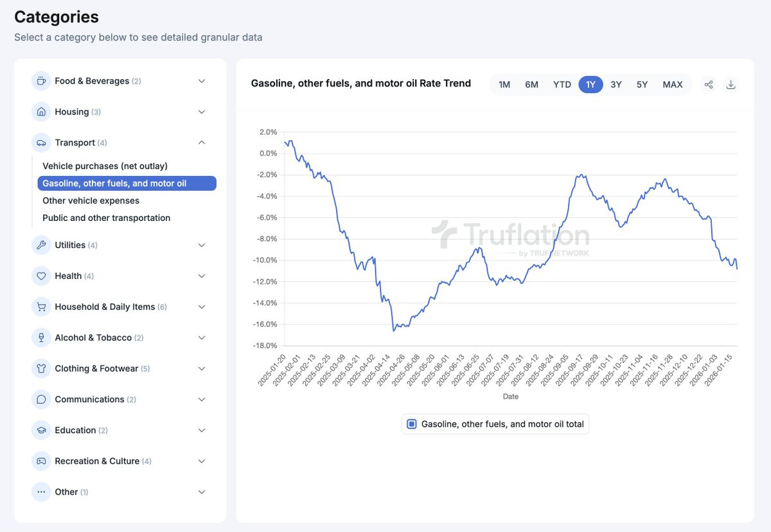Click the Clothing & Footwear shirt icon

(41, 369)
